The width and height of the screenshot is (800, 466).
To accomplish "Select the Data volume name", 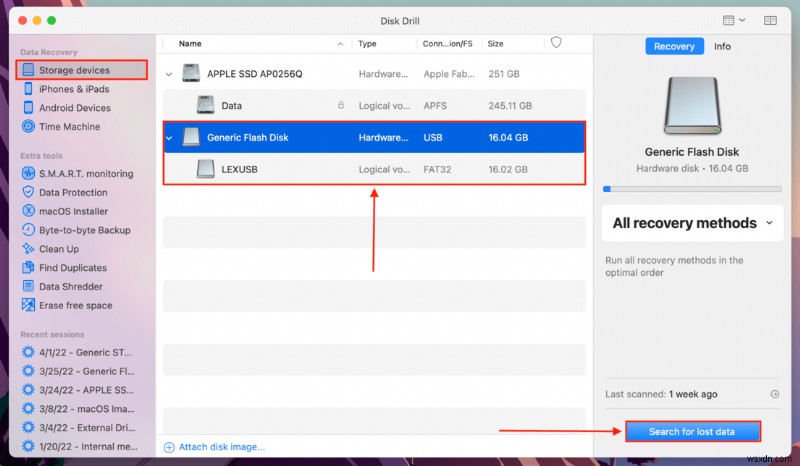I will (232, 106).
